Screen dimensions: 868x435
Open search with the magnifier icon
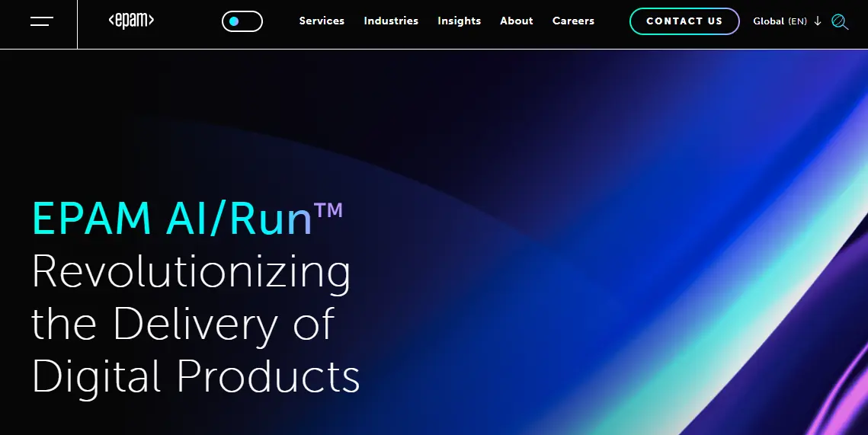(839, 21)
